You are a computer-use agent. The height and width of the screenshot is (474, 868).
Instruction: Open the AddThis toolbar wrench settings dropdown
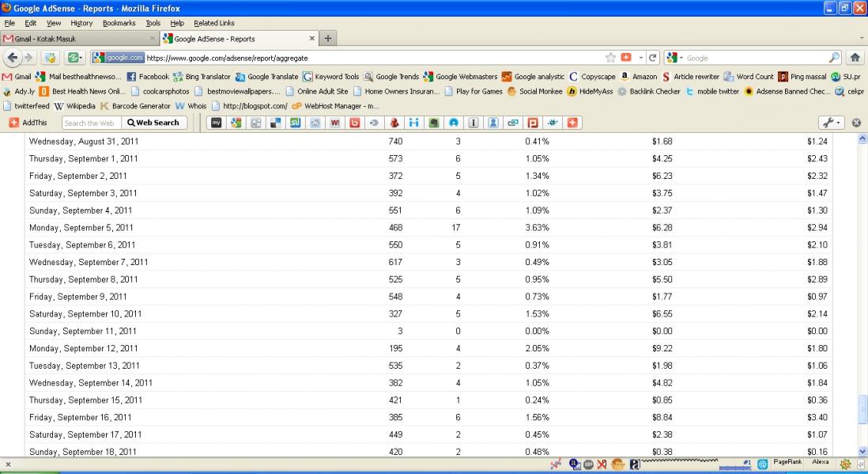[831, 123]
